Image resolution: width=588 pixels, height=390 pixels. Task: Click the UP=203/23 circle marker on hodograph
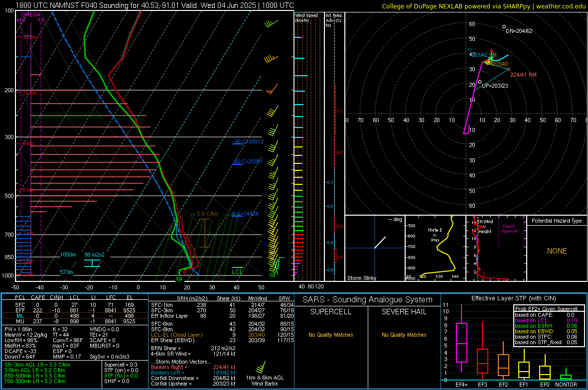tap(480, 82)
